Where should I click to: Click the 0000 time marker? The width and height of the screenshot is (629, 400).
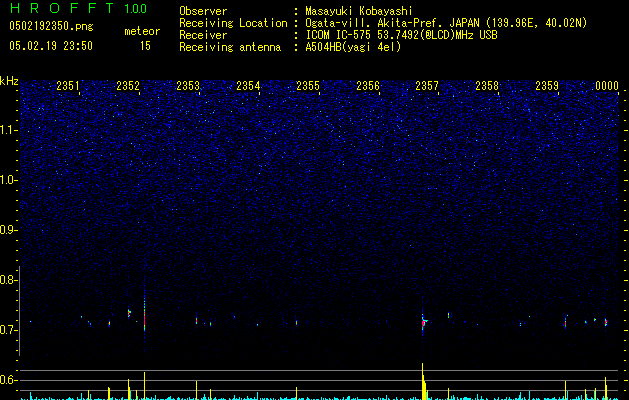[607, 86]
